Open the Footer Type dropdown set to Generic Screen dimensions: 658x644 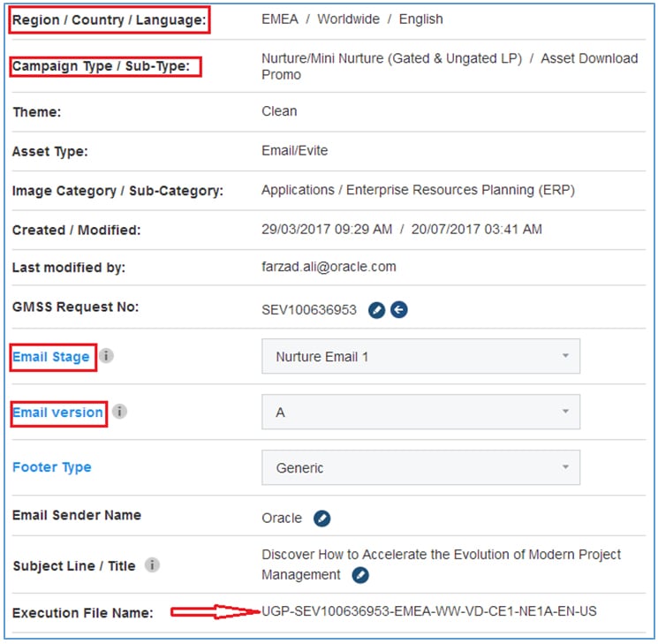tap(420, 468)
